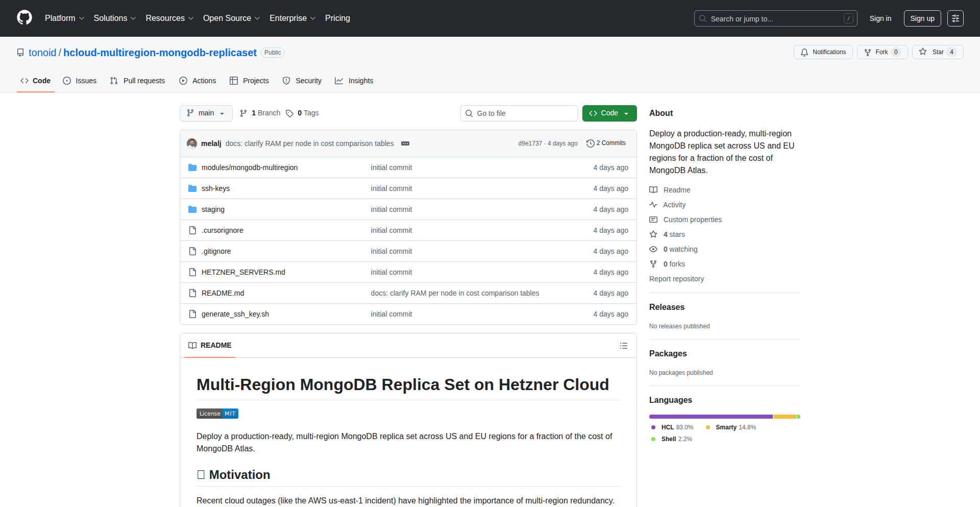Open the README outline list icon
The image size is (980, 507).
pos(623,346)
